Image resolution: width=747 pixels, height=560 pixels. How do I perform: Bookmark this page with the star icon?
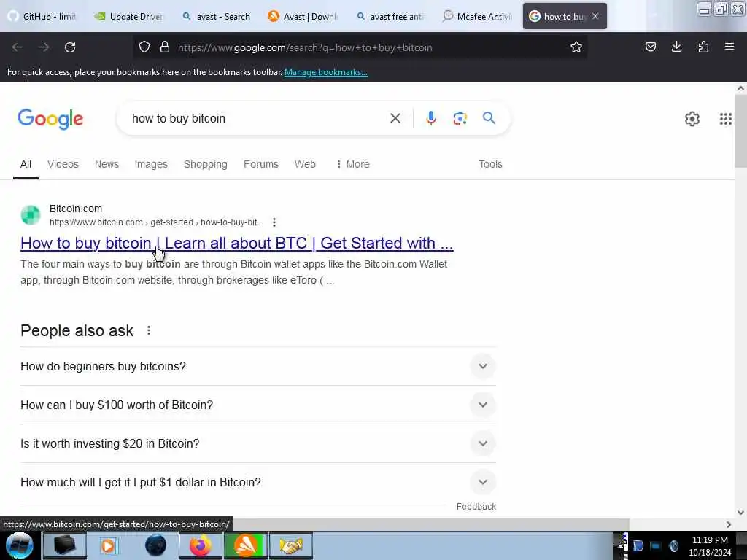[576, 47]
